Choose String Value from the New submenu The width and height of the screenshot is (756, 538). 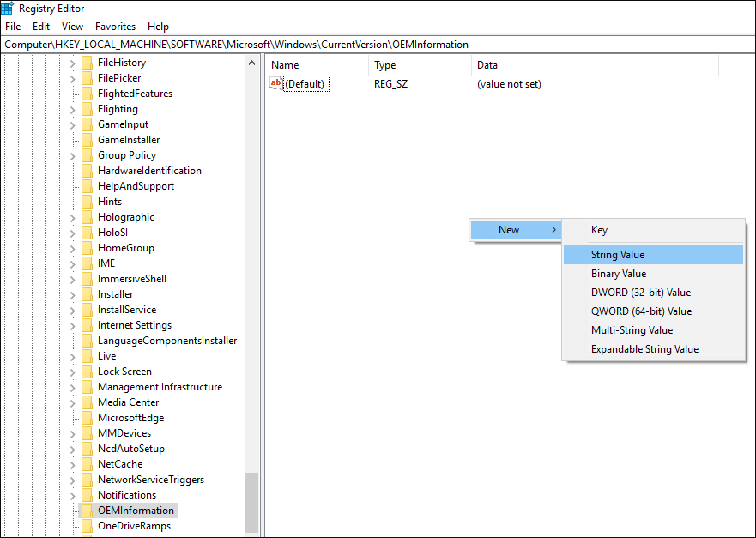[653, 255]
